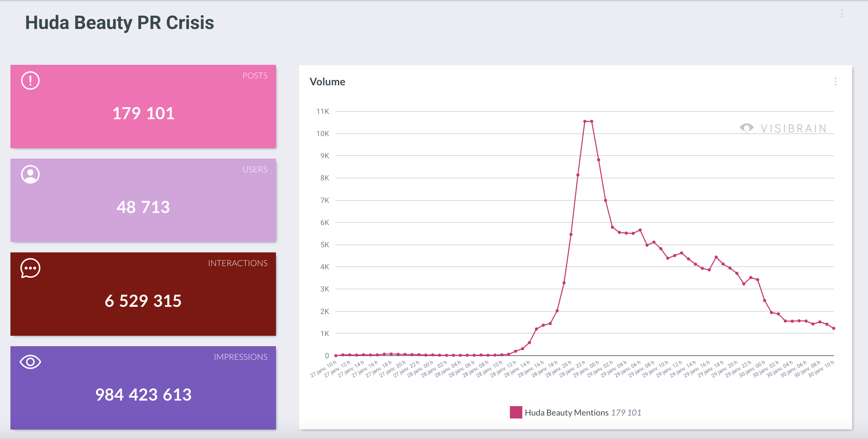Click the Volume chart title
This screenshot has height=439, width=868.
coord(327,82)
